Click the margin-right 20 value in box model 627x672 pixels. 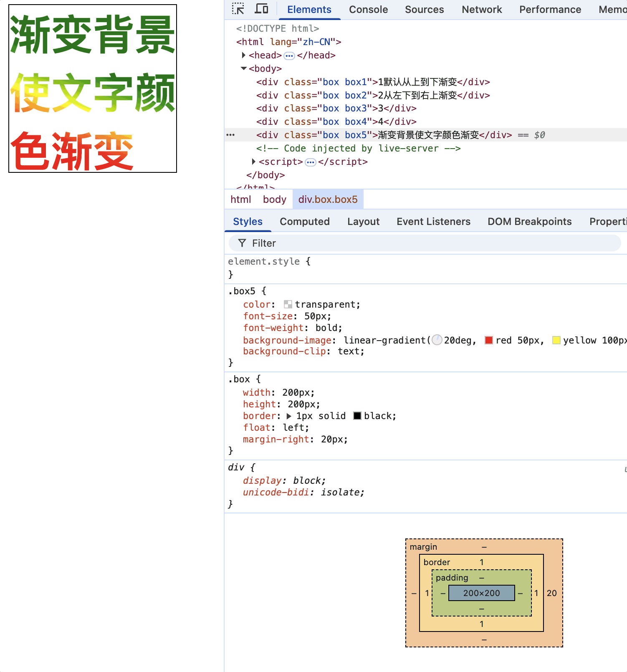pyautogui.click(x=551, y=593)
